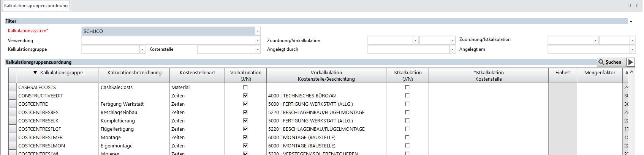Click the Kalkulationsbezeichnung column header
Viewport: 644px width, 155px height.
point(134,73)
